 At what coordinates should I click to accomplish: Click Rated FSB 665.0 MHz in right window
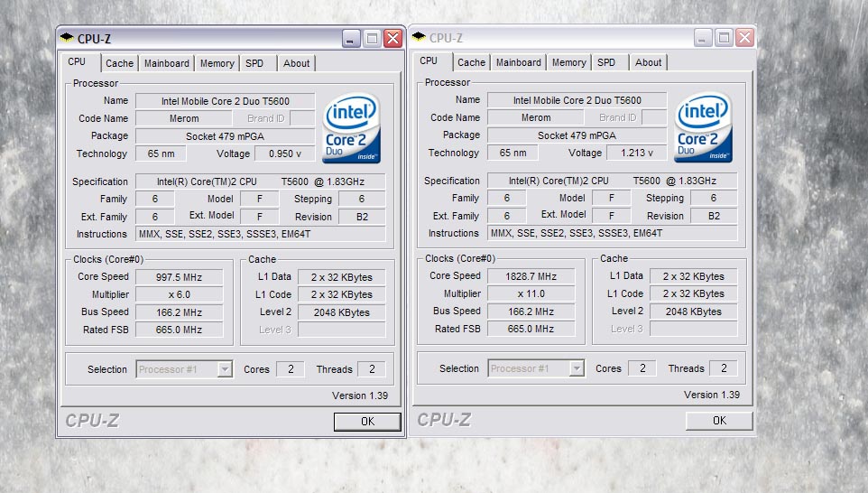click(531, 329)
